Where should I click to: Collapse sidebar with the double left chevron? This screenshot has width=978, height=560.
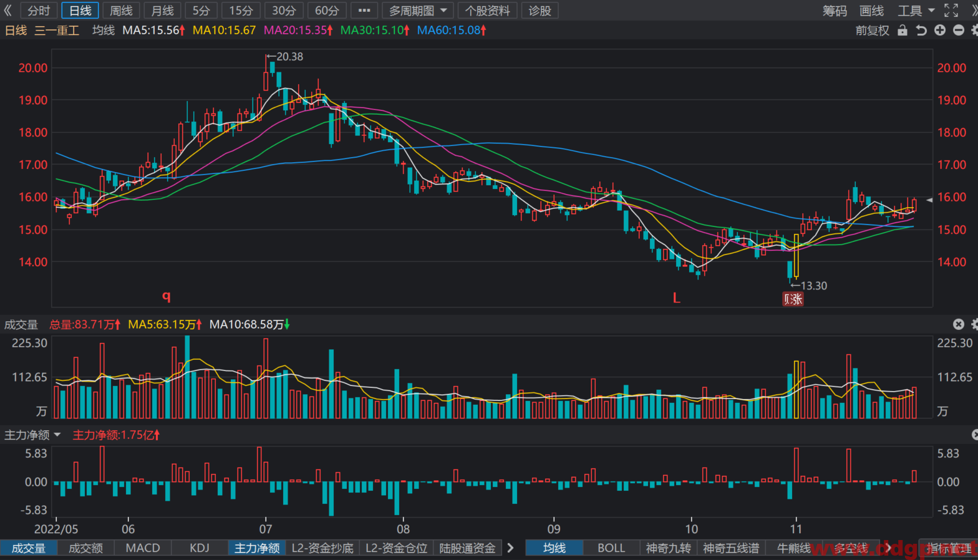[x=8, y=10]
